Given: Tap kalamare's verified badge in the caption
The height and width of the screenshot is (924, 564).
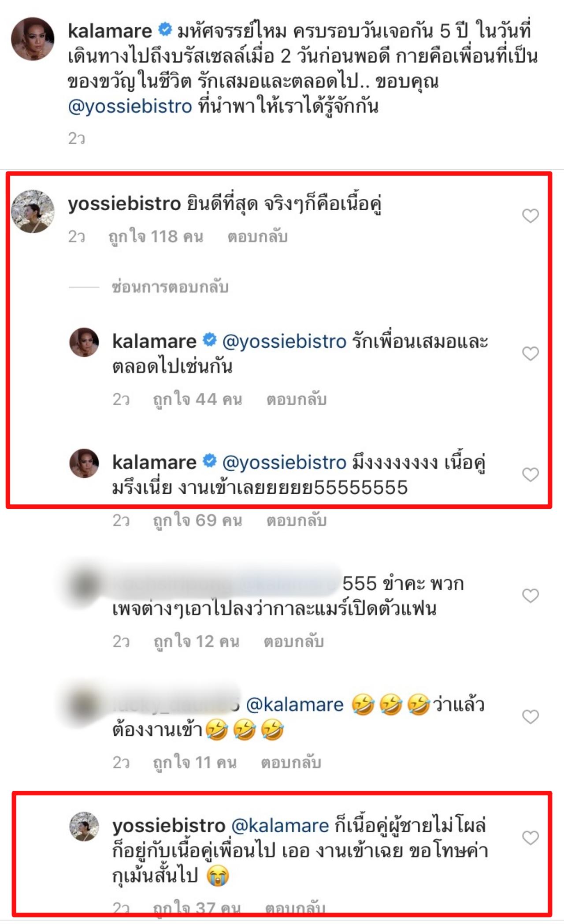Looking at the screenshot, I should pyautogui.click(x=165, y=30).
